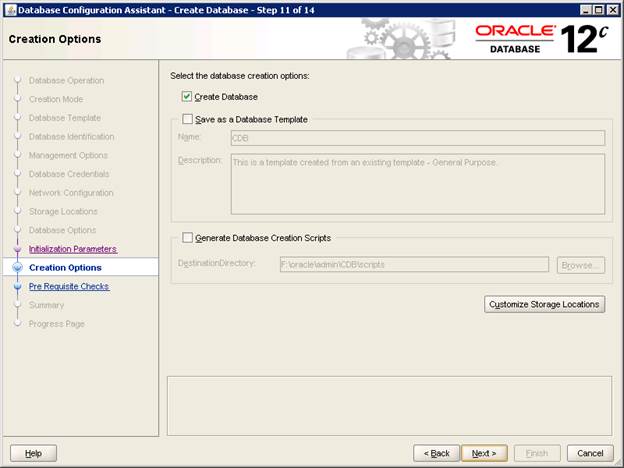Click the Creation Options step bullet icon
The image size is (624, 468).
tap(17, 268)
